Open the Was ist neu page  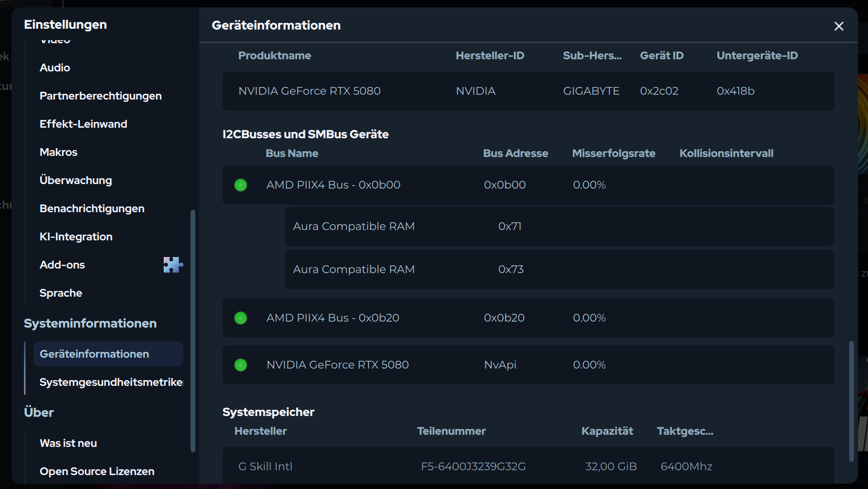(x=68, y=443)
